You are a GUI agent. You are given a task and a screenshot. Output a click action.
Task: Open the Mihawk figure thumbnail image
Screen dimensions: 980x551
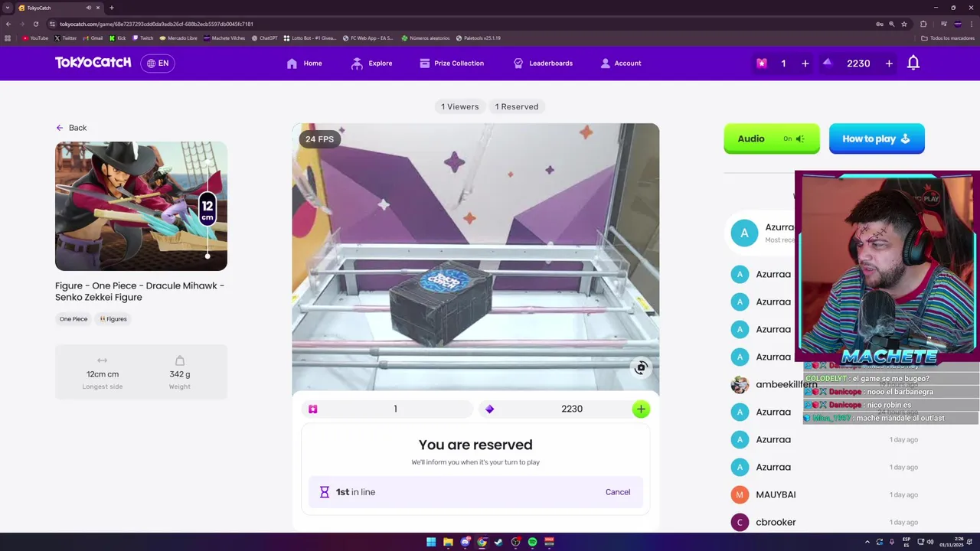(x=141, y=206)
